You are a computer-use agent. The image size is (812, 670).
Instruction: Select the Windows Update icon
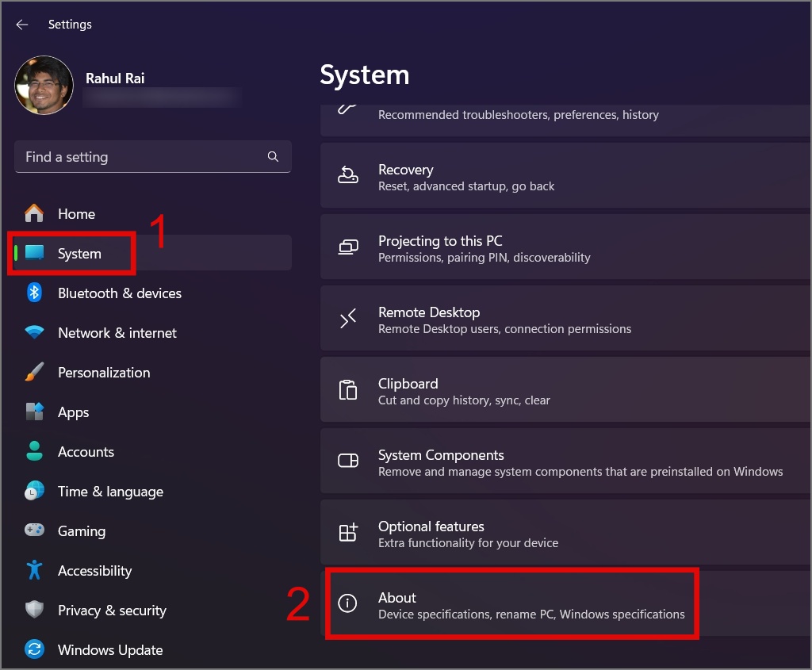[35, 650]
